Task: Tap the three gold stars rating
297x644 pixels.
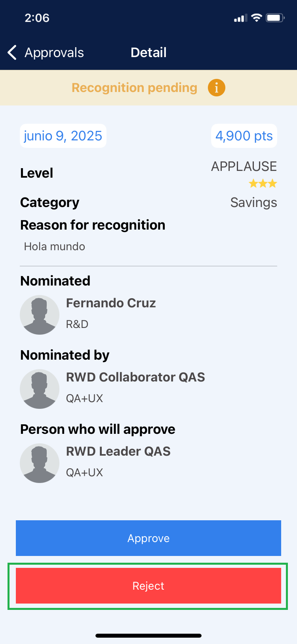Action: click(x=263, y=184)
